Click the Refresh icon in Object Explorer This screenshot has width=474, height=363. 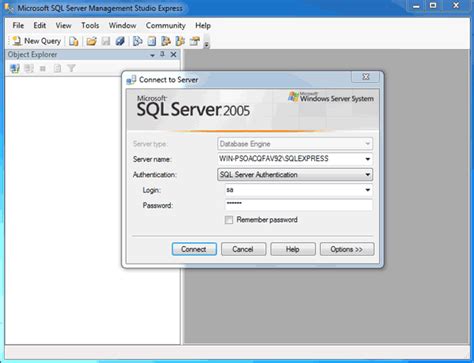click(x=57, y=69)
